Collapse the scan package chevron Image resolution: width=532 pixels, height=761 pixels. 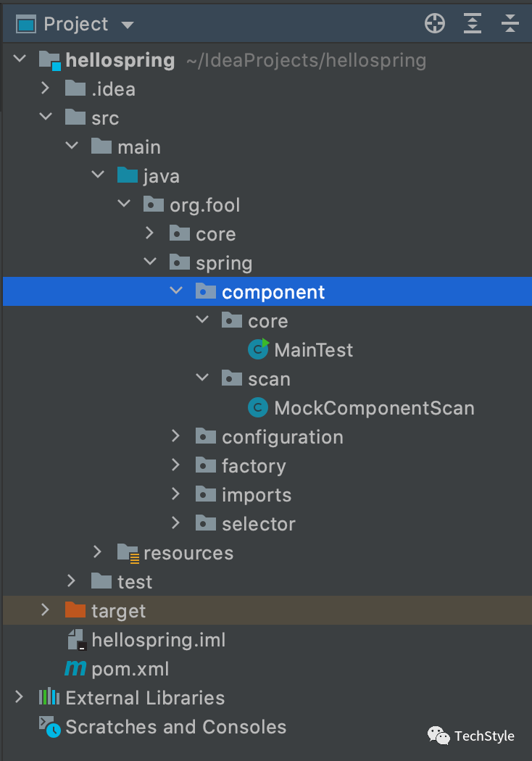click(x=201, y=378)
